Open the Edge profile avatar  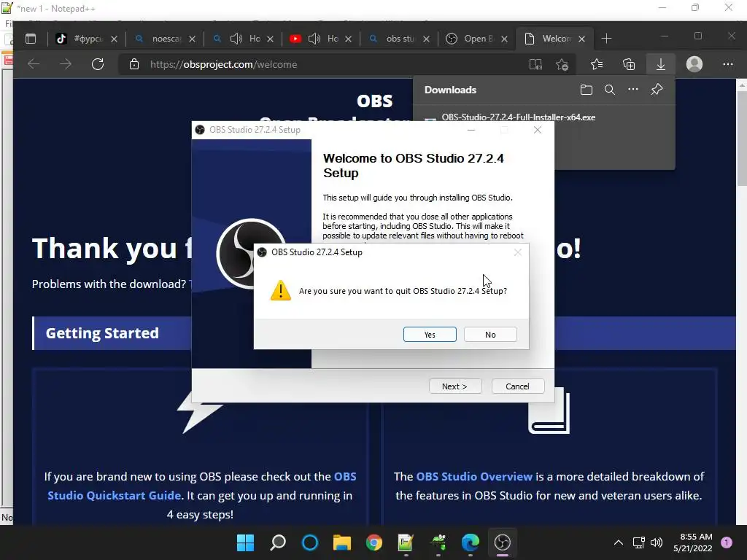coord(694,64)
